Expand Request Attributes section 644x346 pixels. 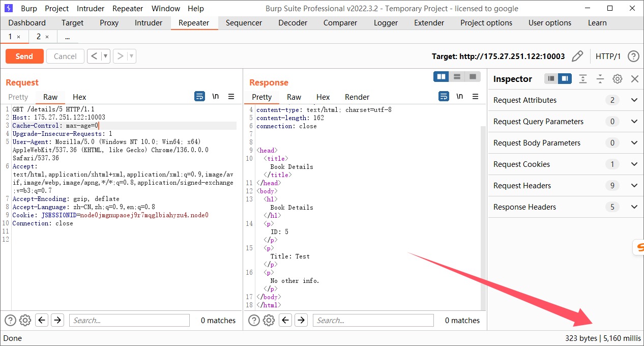tap(634, 100)
